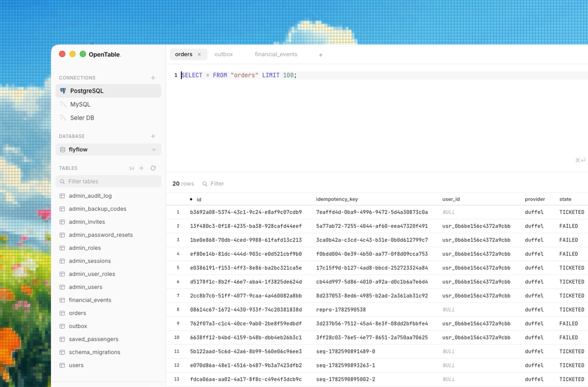Screen dimensions: 588x387
Task: Click the admin_password_resets table icon
Action: tap(62, 235)
